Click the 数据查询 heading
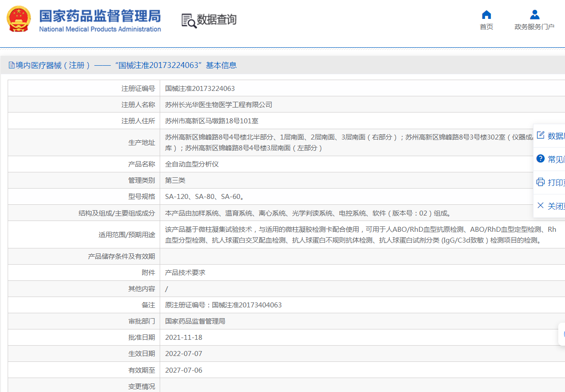565x392 pixels. click(217, 20)
